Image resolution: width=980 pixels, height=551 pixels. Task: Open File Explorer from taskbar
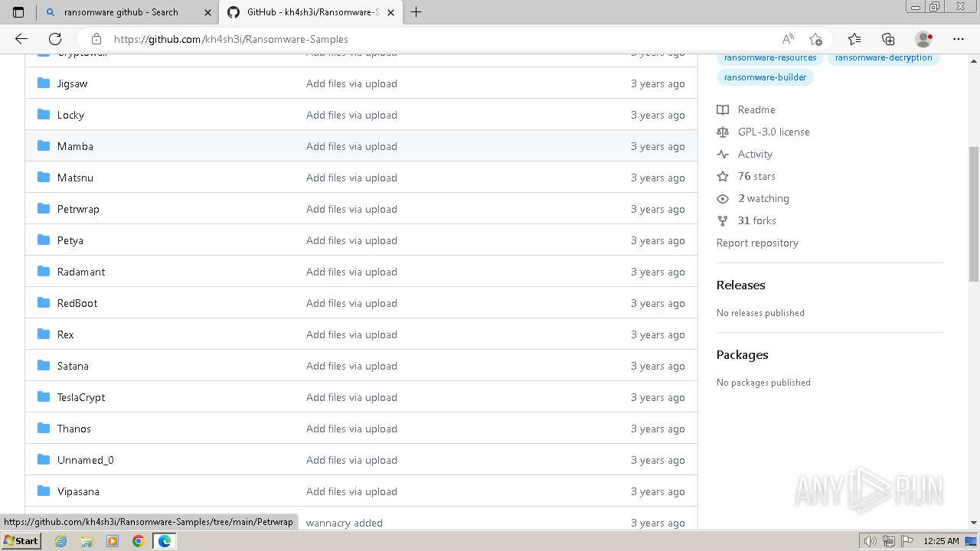click(x=87, y=541)
